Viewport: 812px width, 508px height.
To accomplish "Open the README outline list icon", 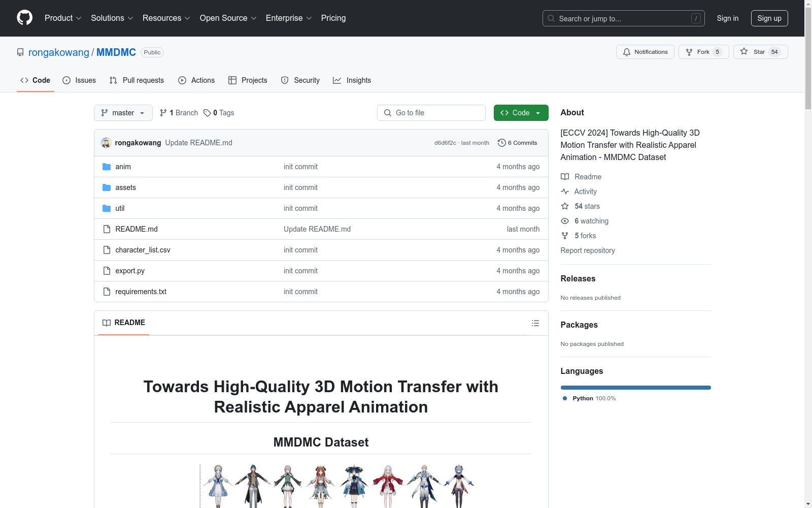I will coord(535,323).
